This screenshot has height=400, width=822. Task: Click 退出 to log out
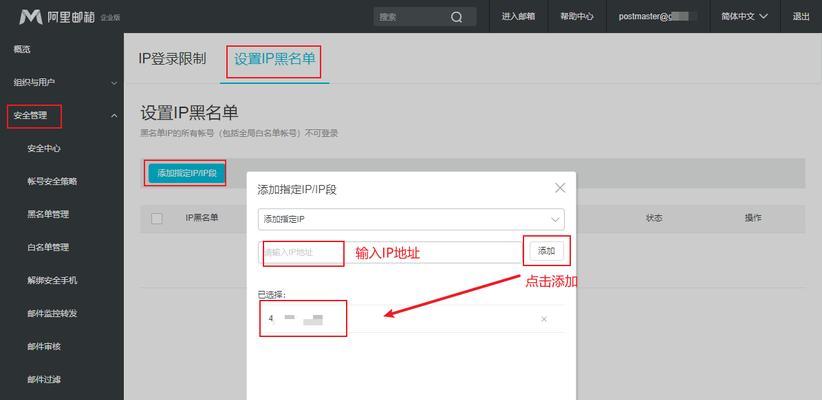coord(801,17)
